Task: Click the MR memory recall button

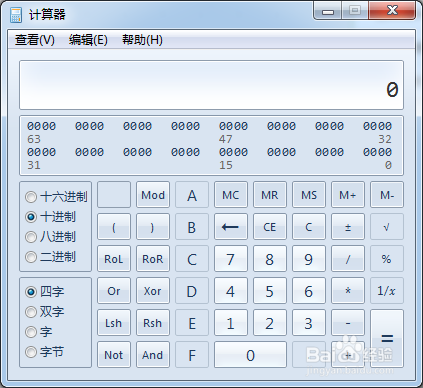Action: click(x=270, y=195)
